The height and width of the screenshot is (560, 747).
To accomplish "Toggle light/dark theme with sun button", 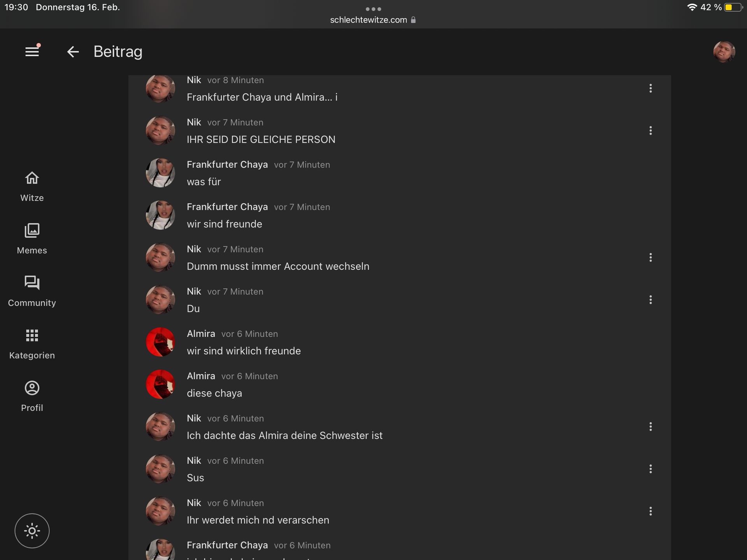I will 32,531.
